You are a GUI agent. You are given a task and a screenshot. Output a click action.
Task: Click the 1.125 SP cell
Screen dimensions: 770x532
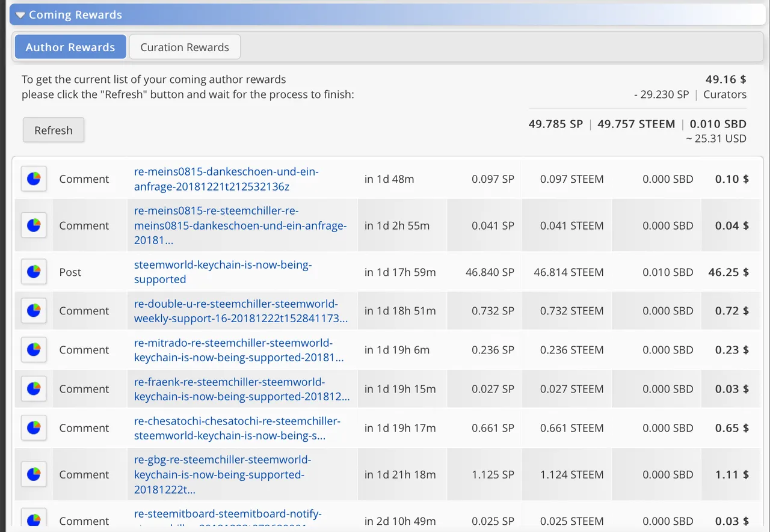tap(493, 474)
